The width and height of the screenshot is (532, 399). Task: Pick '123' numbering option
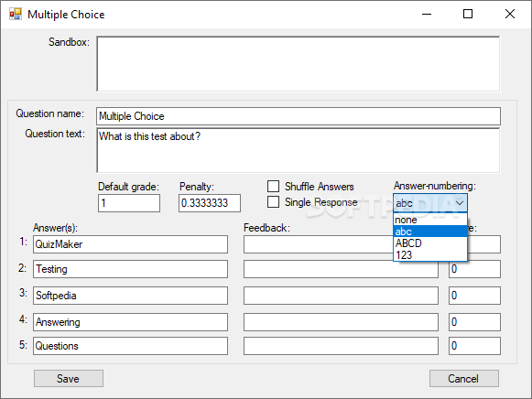tap(430, 255)
